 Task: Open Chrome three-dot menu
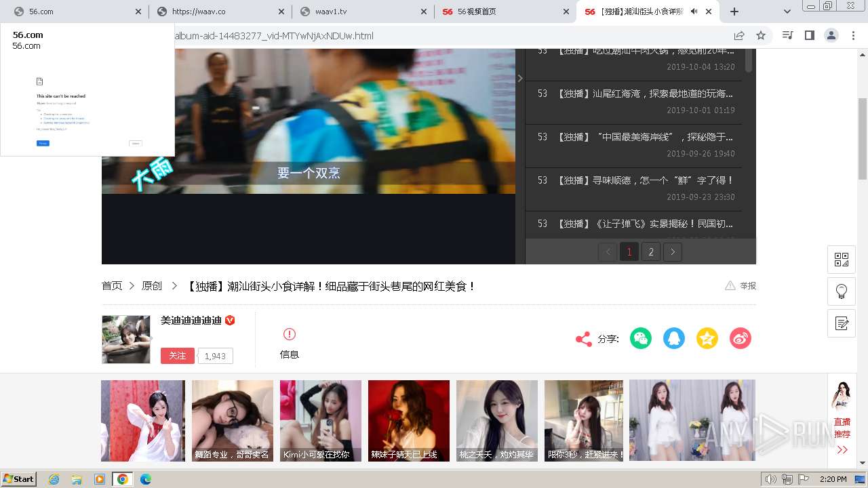853,35
